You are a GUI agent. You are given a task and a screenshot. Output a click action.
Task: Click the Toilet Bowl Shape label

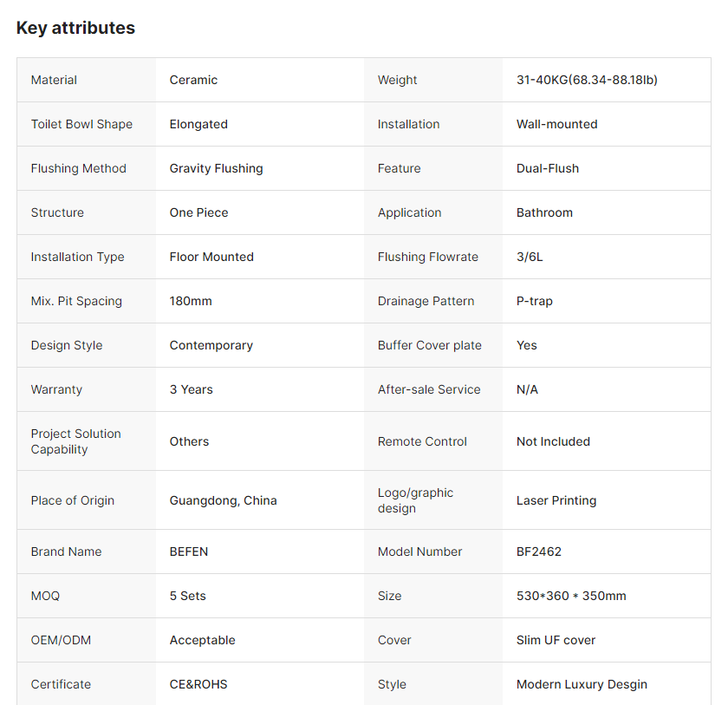(81, 124)
